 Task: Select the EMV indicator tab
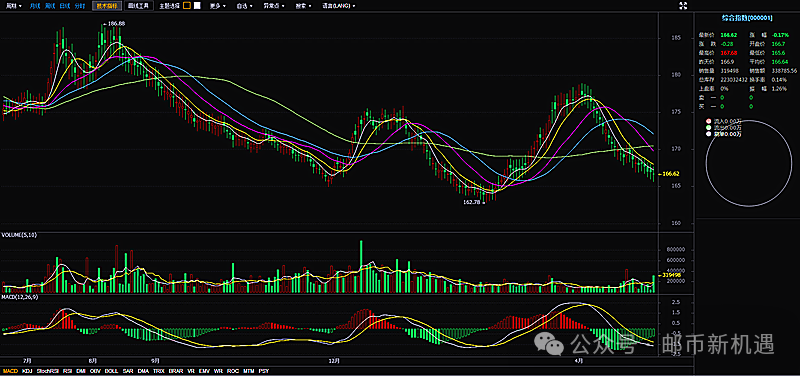204,371
